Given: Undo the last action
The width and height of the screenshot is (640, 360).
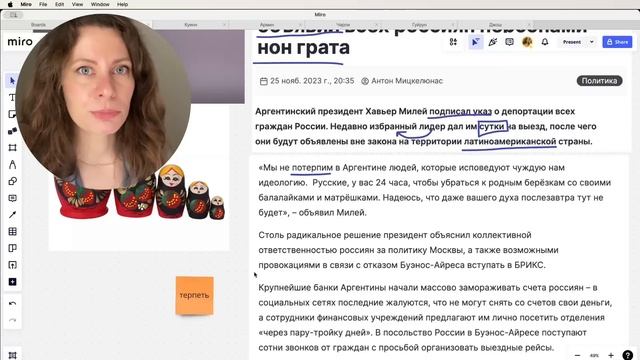Looking at the screenshot, I should (x=12, y=303).
